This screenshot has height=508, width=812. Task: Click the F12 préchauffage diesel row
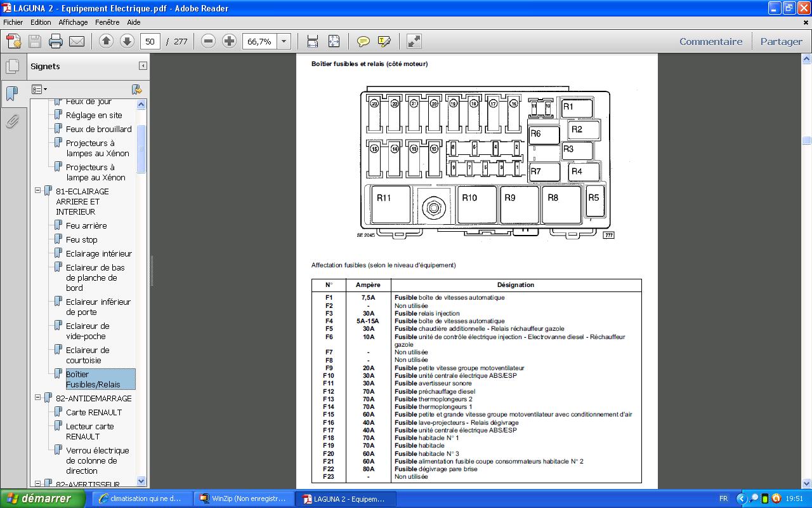point(476,391)
